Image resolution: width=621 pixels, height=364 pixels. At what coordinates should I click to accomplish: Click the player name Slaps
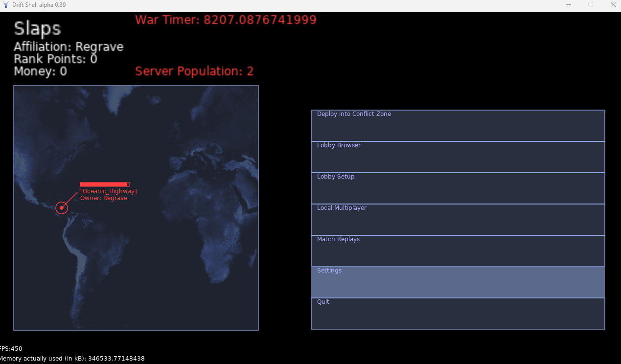pyautogui.click(x=37, y=29)
